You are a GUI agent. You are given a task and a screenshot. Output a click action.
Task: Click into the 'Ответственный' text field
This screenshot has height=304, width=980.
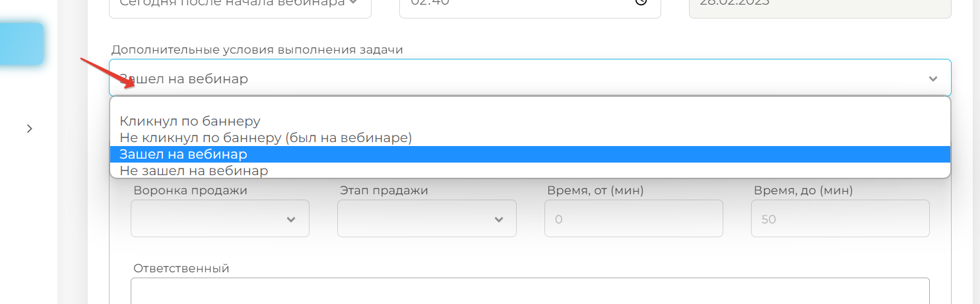coord(529,291)
